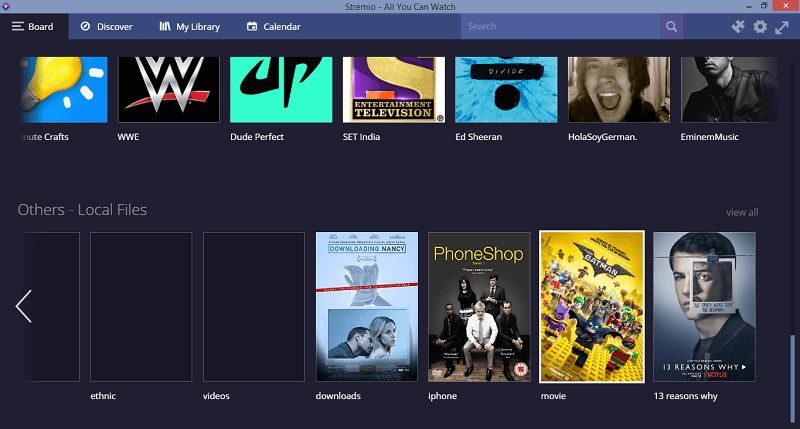Open the PhoneShop poster

click(x=479, y=307)
